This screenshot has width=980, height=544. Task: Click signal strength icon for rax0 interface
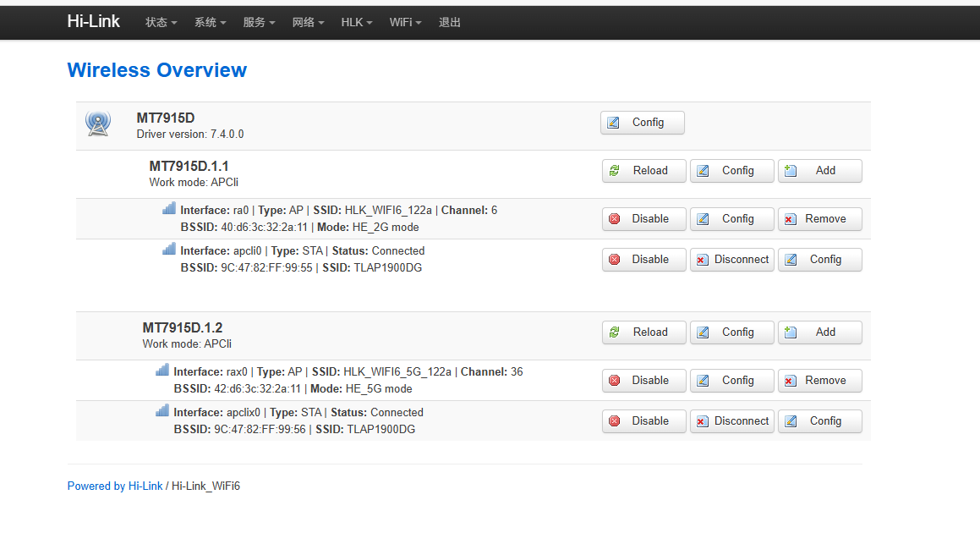pos(162,370)
